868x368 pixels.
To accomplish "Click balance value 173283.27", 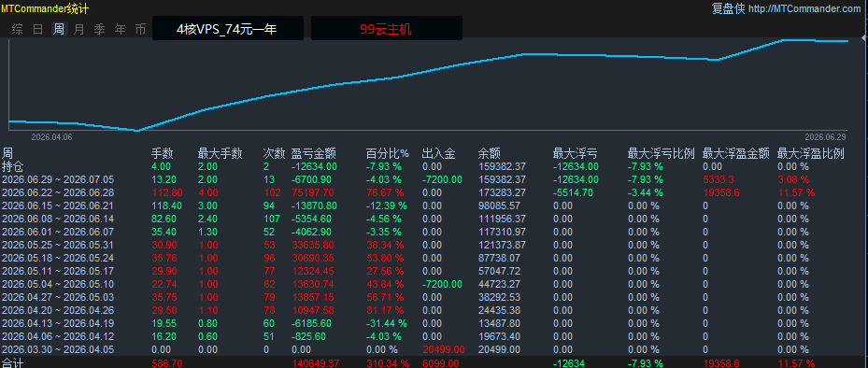I will [502, 192].
